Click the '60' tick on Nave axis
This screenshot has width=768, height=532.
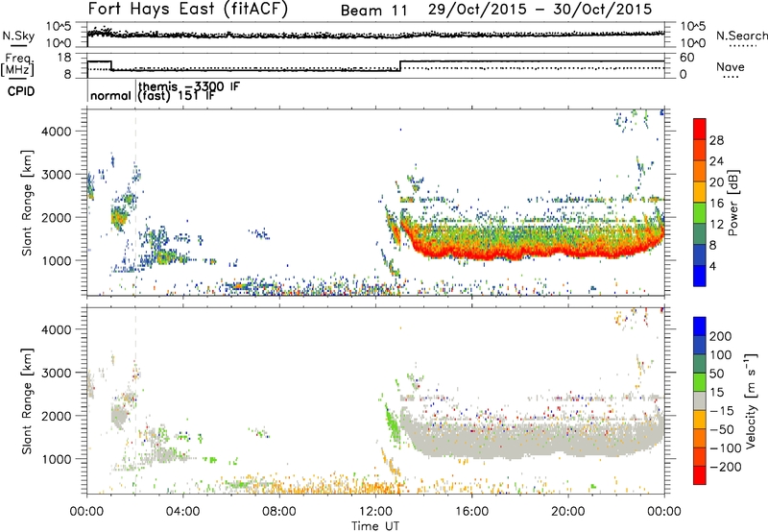(686, 58)
